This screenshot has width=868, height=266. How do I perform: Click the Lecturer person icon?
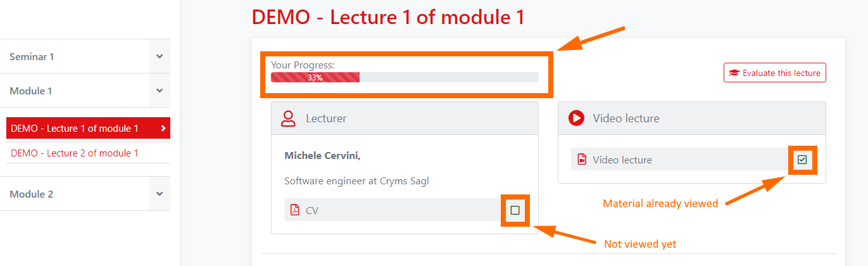point(289,118)
